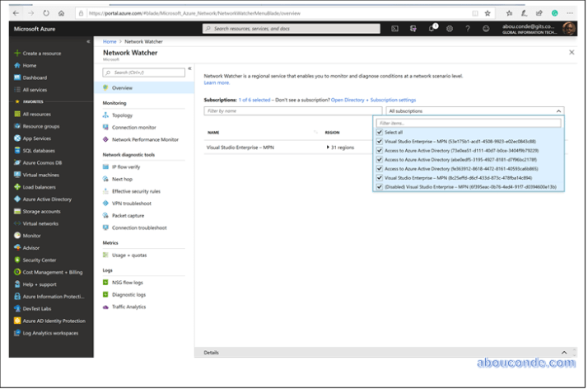Click the Learn more link
Screen dimensions: 588x389
(217, 82)
